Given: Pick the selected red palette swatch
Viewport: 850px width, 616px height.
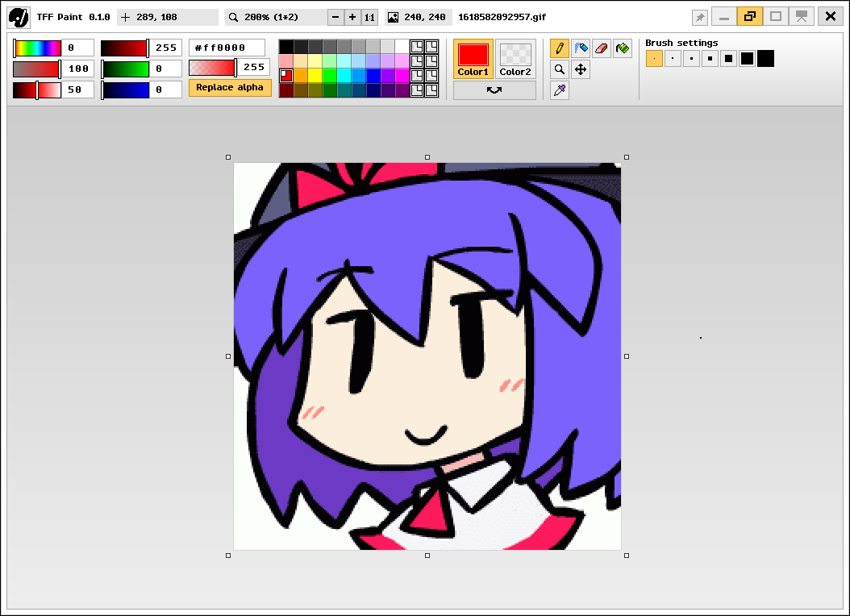Looking at the screenshot, I should [x=286, y=76].
